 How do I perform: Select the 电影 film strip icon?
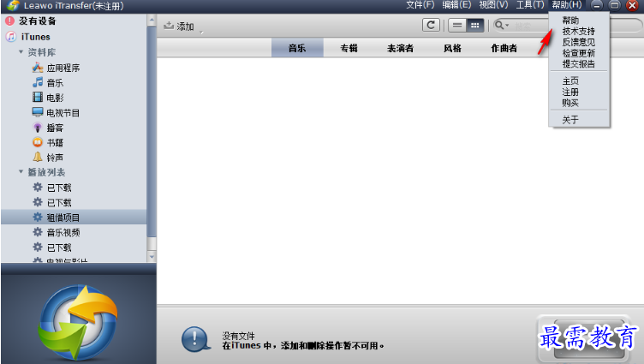pyautogui.click(x=38, y=97)
